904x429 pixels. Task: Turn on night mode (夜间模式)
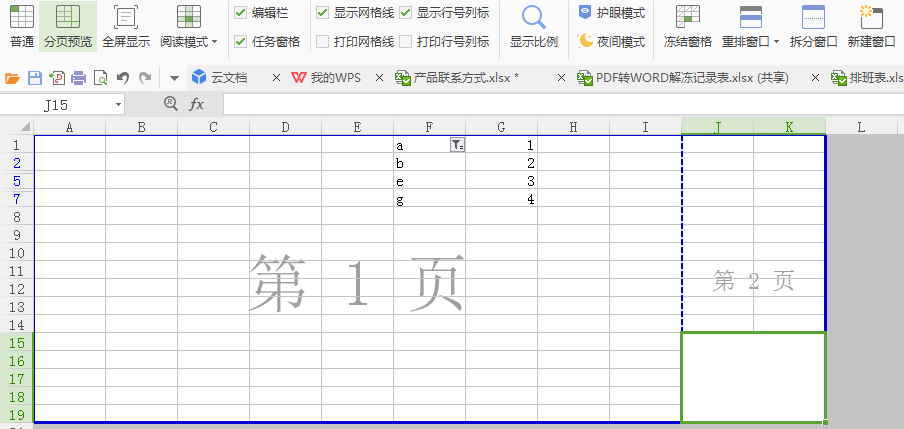pyautogui.click(x=612, y=42)
